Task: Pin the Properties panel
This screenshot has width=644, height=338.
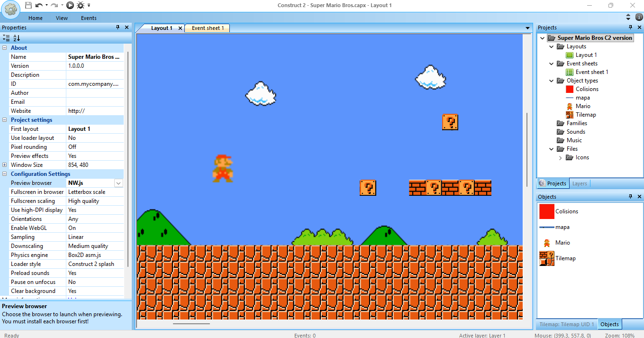Action: 118,27
